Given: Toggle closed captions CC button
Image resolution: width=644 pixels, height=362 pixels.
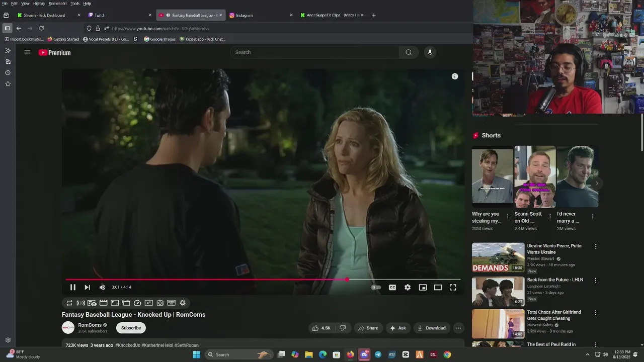Looking at the screenshot, I should (x=392, y=287).
